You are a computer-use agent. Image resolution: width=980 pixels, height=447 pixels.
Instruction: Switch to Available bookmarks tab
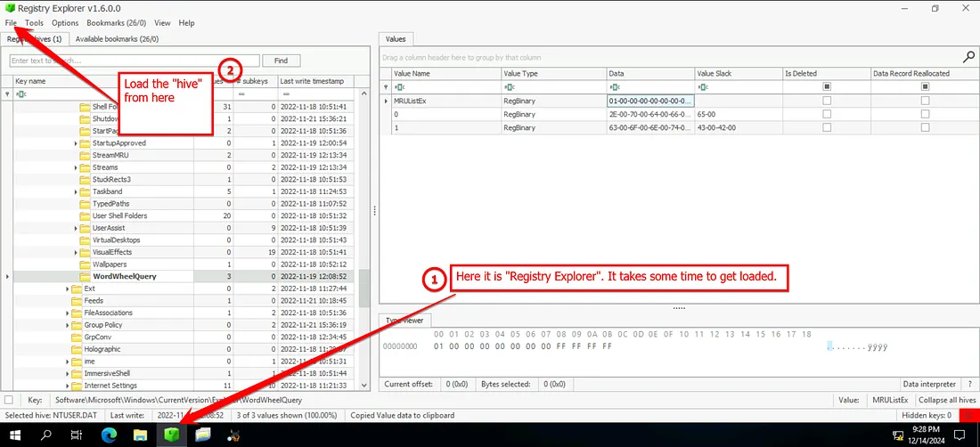(x=117, y=39)
